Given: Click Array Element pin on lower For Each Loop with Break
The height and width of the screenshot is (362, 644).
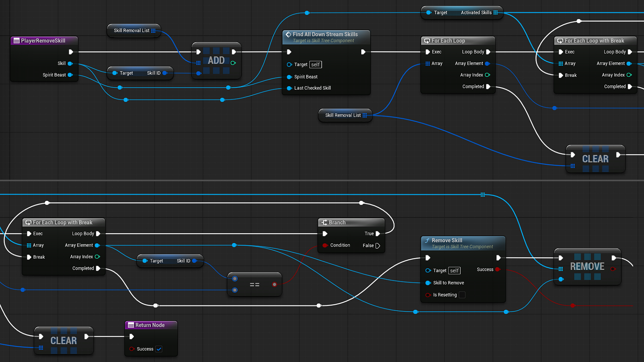Looking at the screenshot, I should [97, 245].
